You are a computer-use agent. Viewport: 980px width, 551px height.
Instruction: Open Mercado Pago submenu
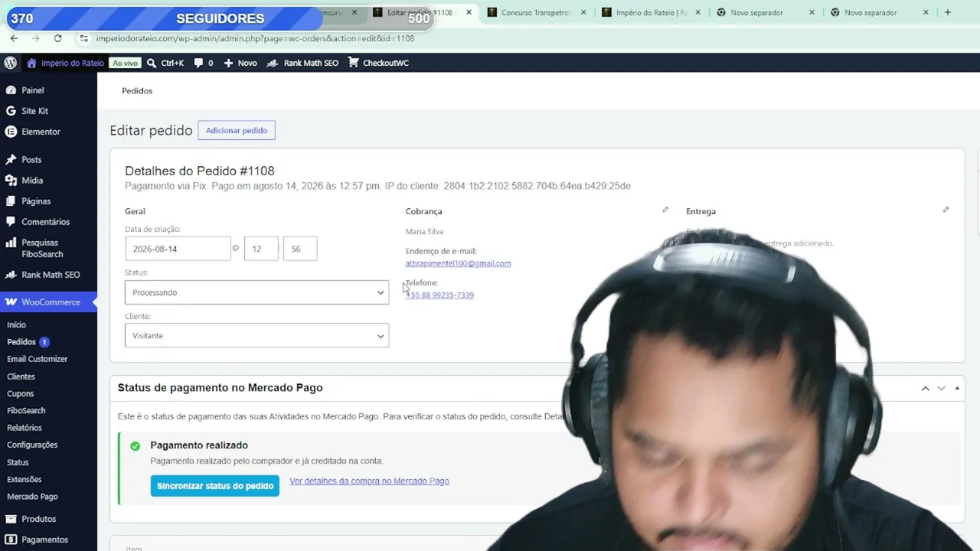(32, 497)
